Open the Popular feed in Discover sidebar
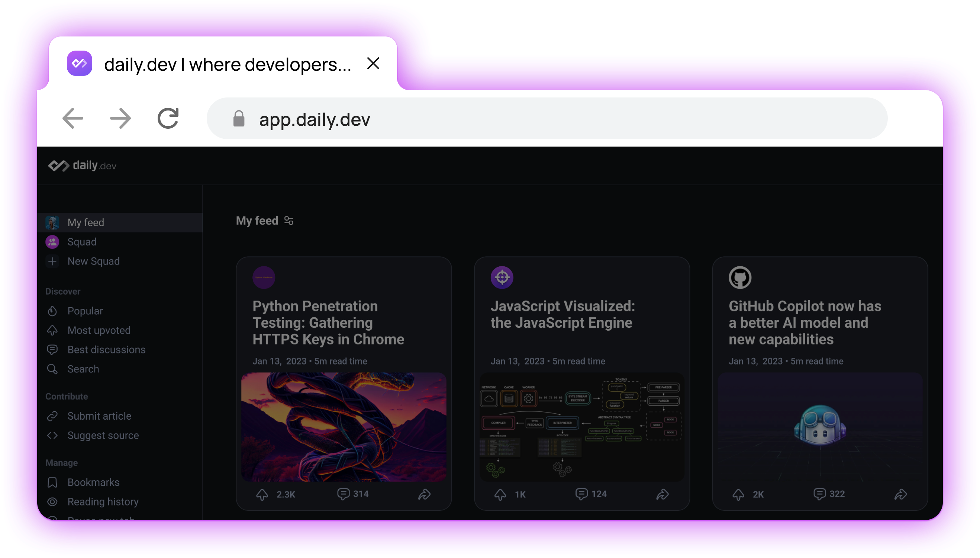Image resolution: width=980 pixels, height=558 pixels. tap(85, 311)
